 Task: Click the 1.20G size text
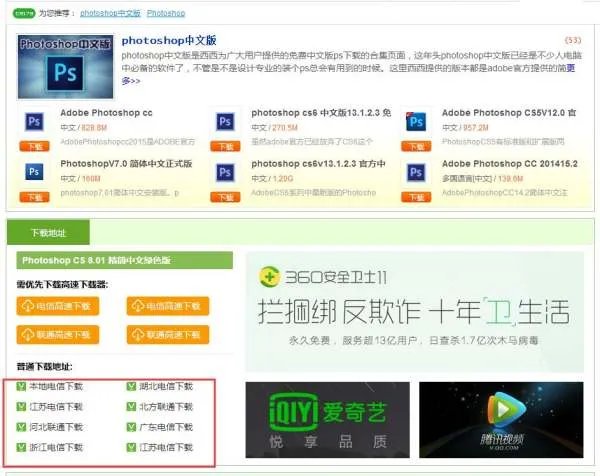[x=283, y=179]
